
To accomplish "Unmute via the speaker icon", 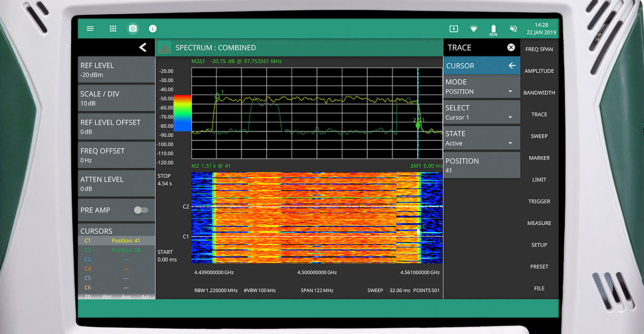I will tap(513, 28).
